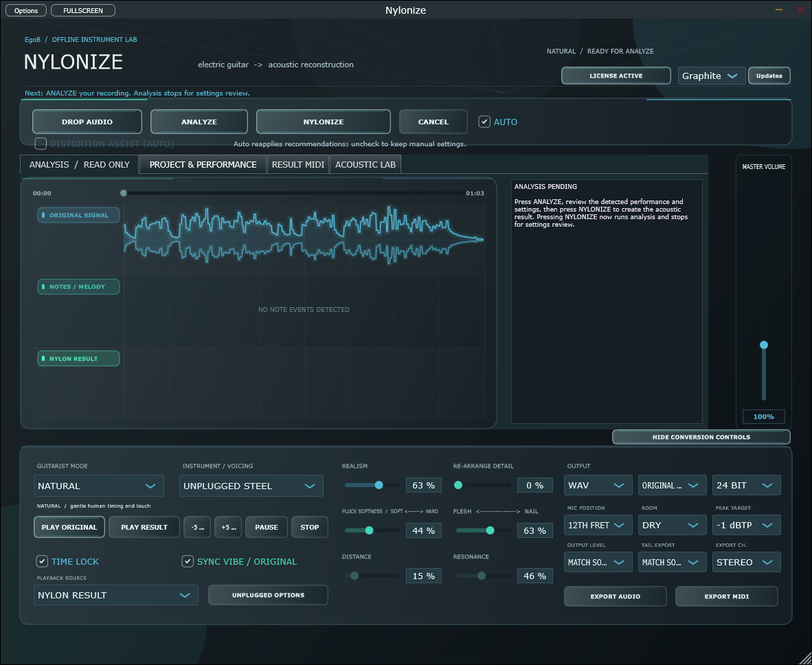This screenshot has height=665, width=812.
Task: Click the playback position marker at 00:00
Action: [123, 193]
